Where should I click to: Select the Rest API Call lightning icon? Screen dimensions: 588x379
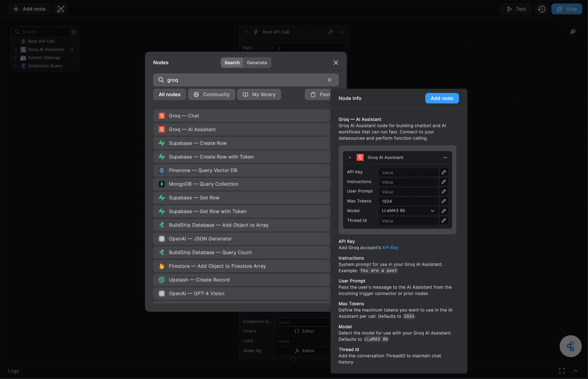pos(22,41)
